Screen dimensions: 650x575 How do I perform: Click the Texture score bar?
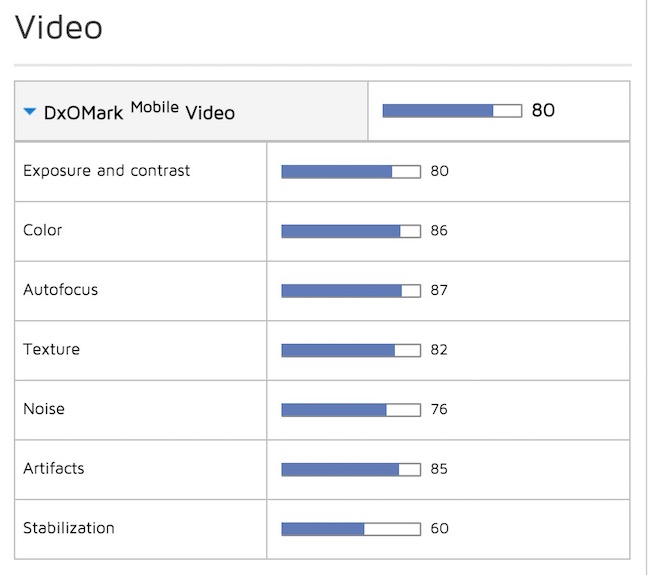click(351, 350)
